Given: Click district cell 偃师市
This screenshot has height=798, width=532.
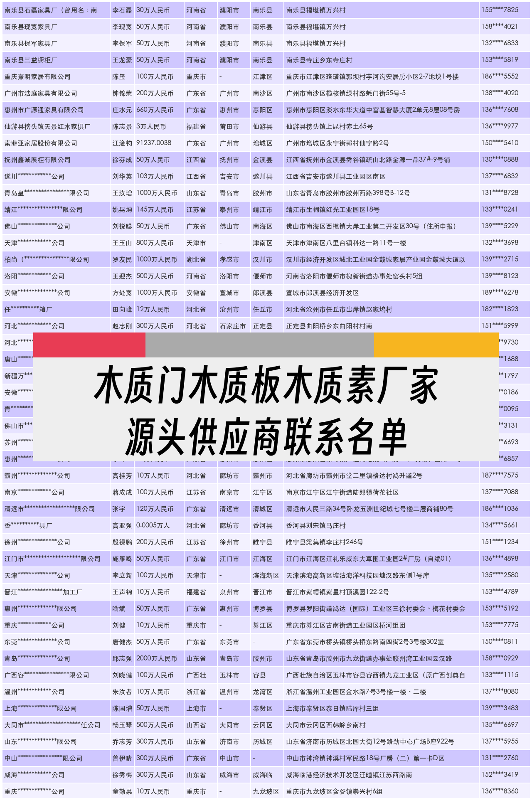Looking at the screenshot, I should (263, 276).
